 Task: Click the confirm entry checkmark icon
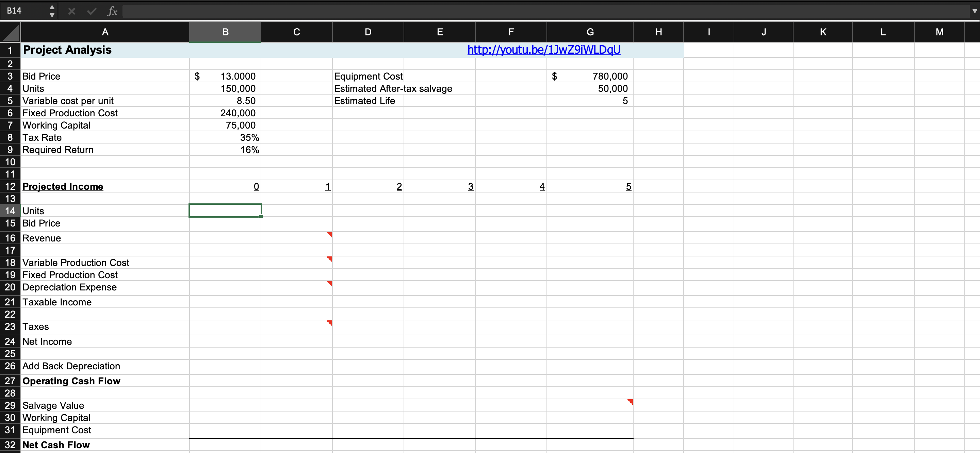tap(91, 11)
